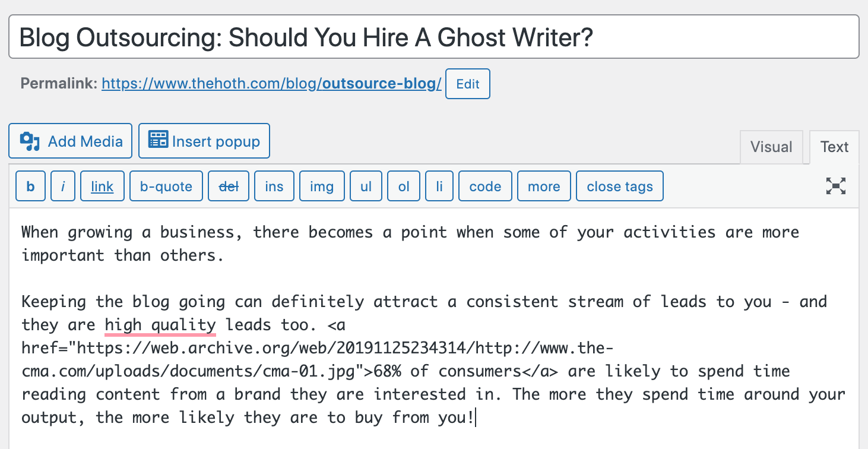Click into the post title field
The width and height of the screenshot is (868, 449).
point(433,37)
